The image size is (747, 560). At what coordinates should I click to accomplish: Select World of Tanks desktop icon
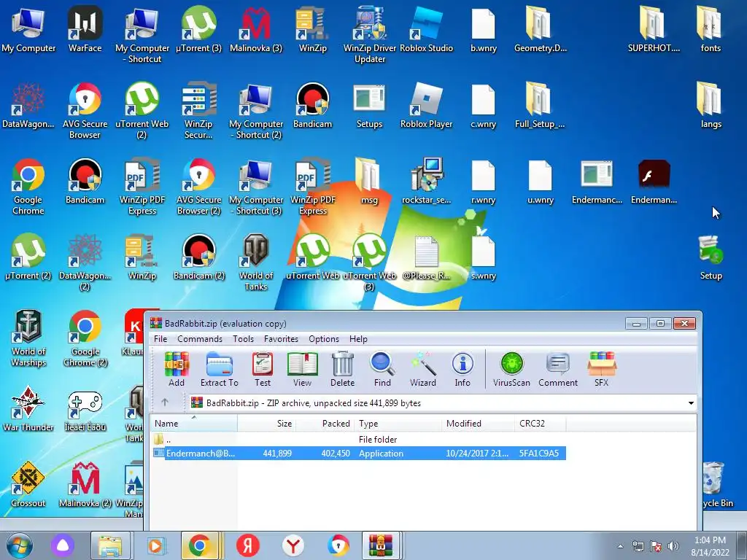tap(256, 262)
